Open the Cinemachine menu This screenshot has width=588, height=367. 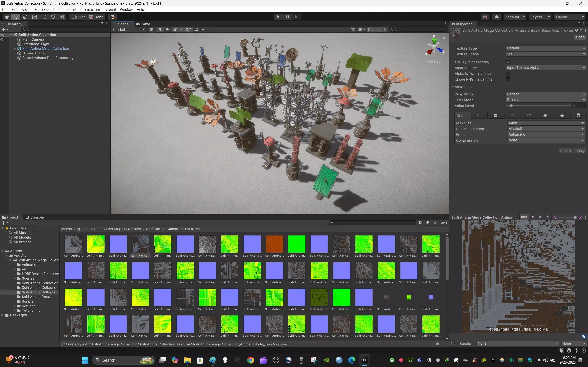[90, 9]
